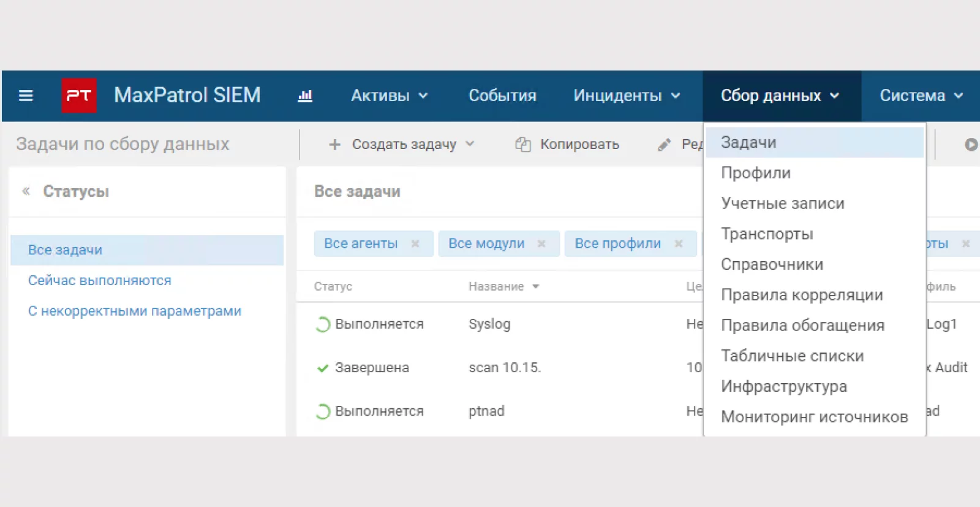This screenshot has width=980, height=507.
Task: Open the Создать задачу dropdown arrow
Action: point(470,144)
